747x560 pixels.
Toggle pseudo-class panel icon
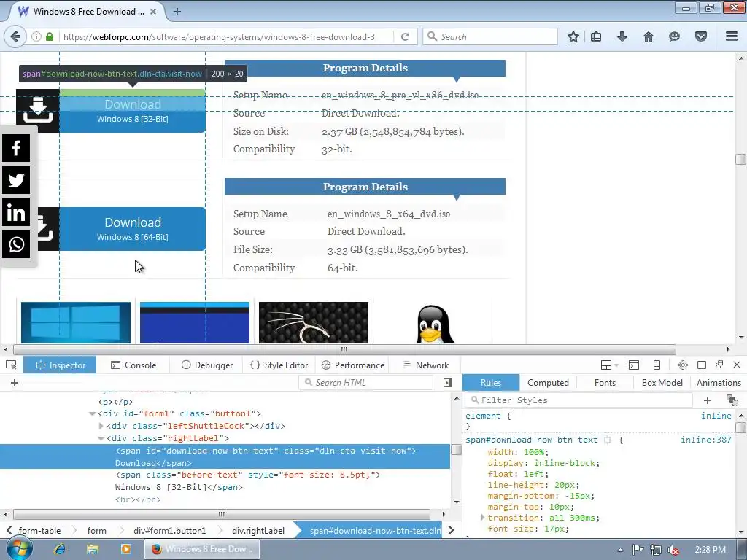click(x=731, y=400)
